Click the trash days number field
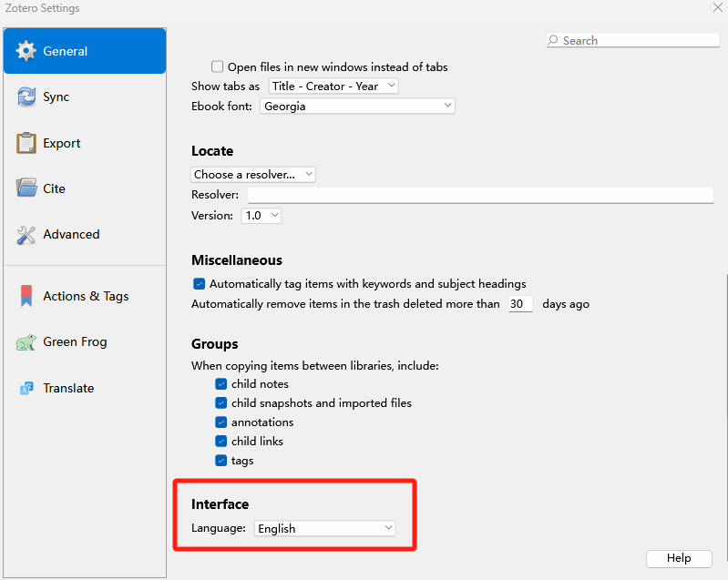The width and height of the screenshot is (728, 580). point(520,304)
